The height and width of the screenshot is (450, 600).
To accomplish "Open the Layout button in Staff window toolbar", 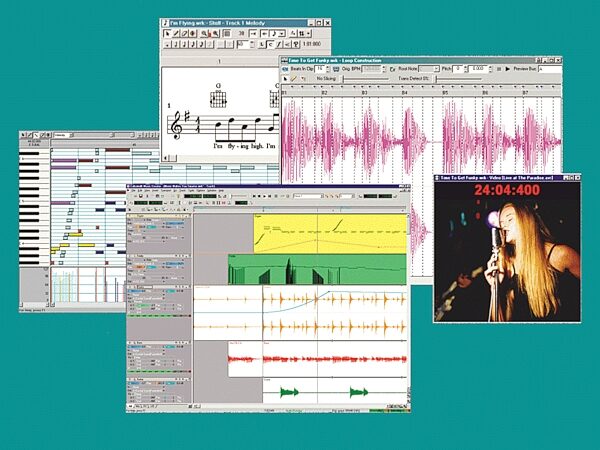I will 227,34.
